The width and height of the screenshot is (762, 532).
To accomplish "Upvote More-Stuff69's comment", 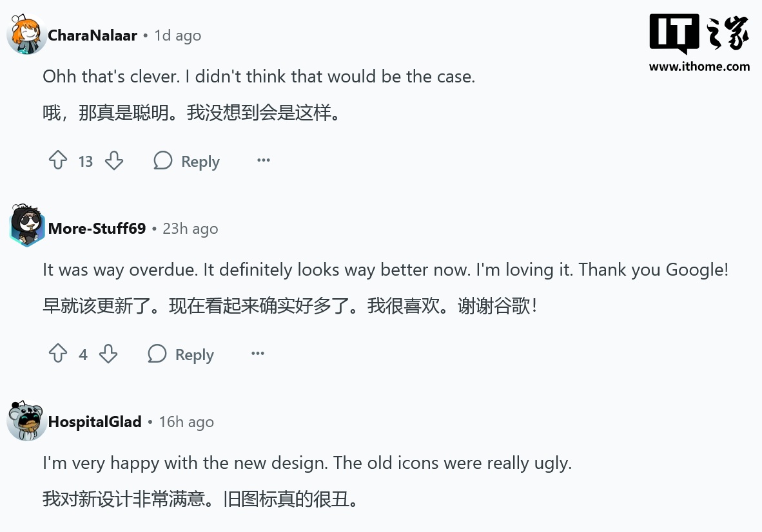I will pos(58,354).
